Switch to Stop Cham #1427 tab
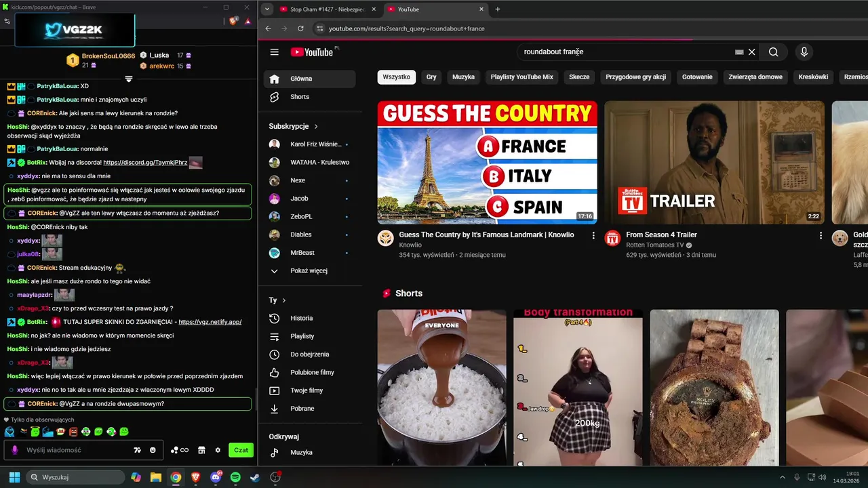Screen dimensions: 868x488 [328, 9]
